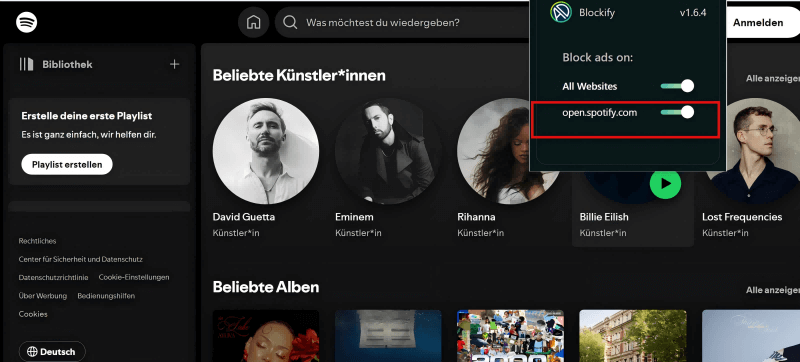Click the Blockify logo icon
Image resolution: width=800 pixels, height=362 pixels.
tap(561, 12)
